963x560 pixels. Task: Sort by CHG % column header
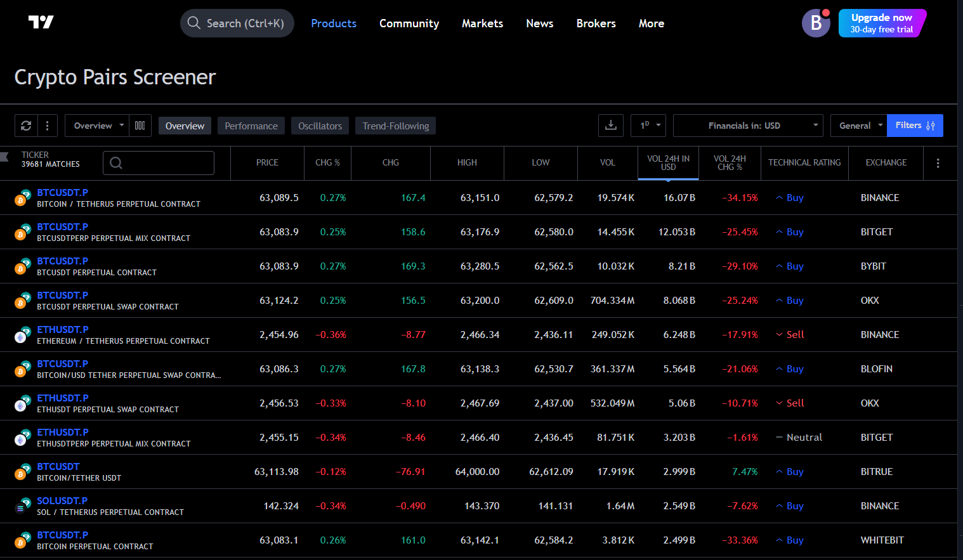(x=327, y=163)
